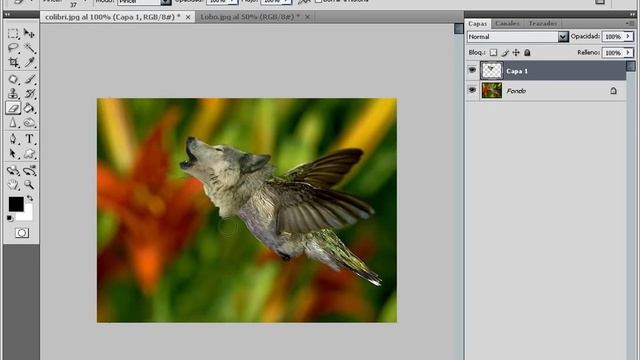Click the Opacidad 100% value field
Viewport: 640px width, 360px height.
[x=613, y=37]
